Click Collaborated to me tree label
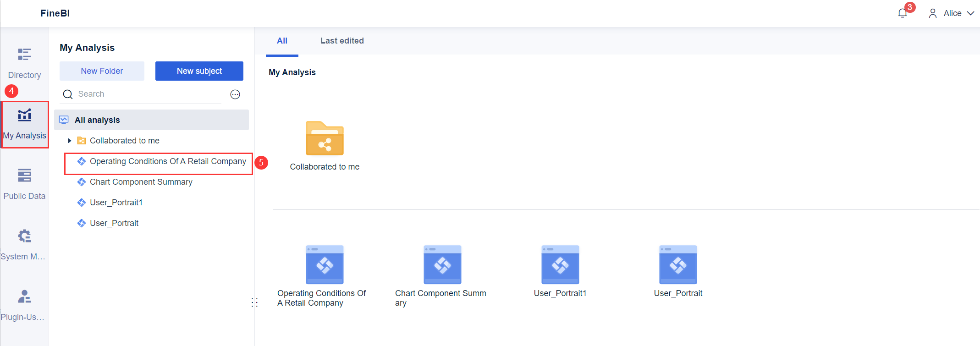The width and height of the screenshot is (980, 346). click(x=125, y=141)
